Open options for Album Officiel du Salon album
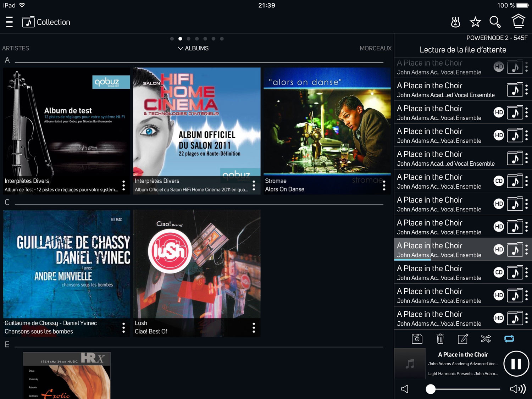 click(x=254, y=185)
